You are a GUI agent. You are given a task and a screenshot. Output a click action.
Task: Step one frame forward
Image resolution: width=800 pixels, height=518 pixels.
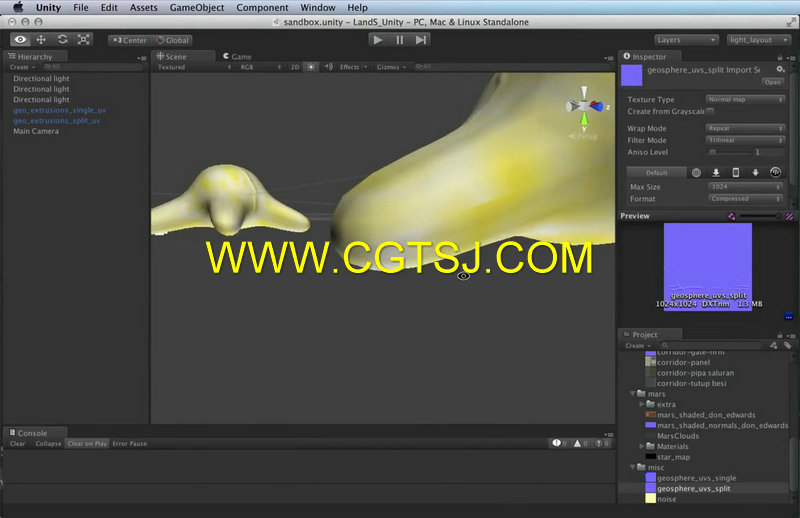click(x=420, y=40)
